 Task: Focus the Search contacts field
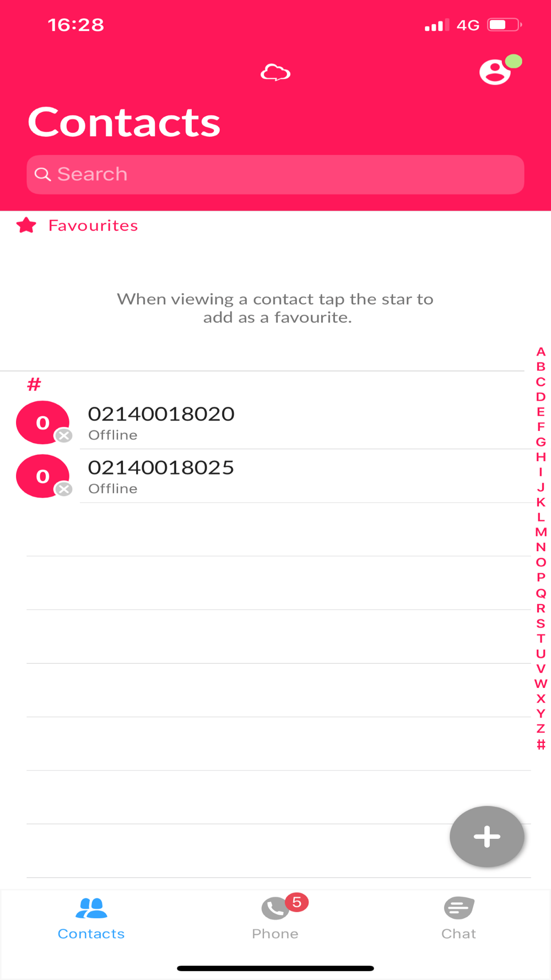pyautogui.click(x=275, y=174)
